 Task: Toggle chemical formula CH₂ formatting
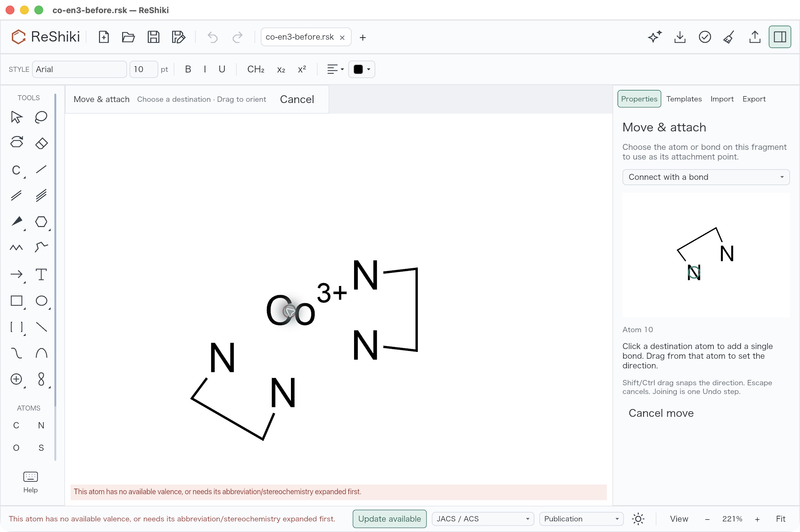tap(256, 69)
